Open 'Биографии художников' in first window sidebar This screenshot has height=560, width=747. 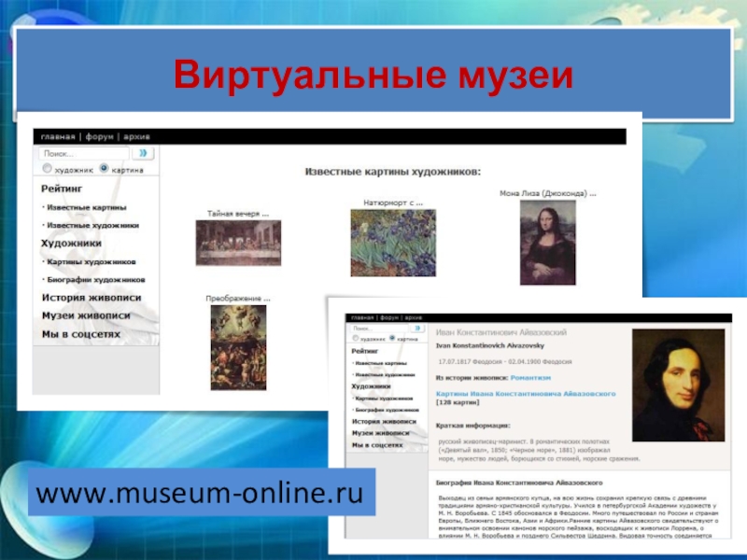[x=96, y=280]
